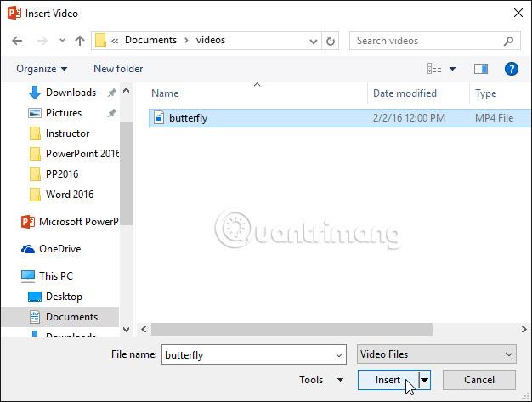
Task: Click videos in the address path
Action: [211, 40]
